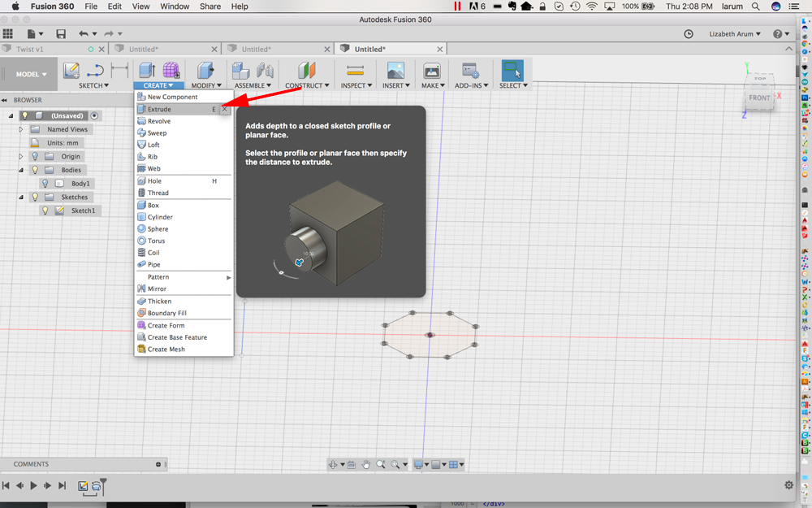Collapse the Sketches folder
Viewport: 812px width, 508px height.
(x=21, y=197)
